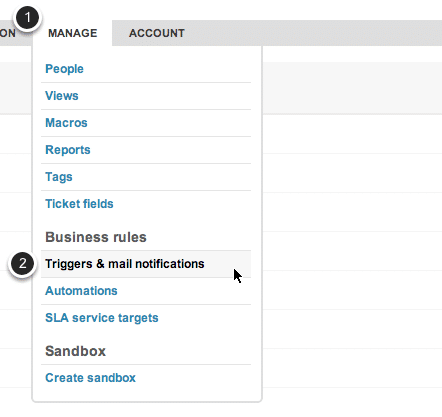This screenshot has height=417, width=442.
Task: Open Automations under Business rules
Action: [81, 291]
